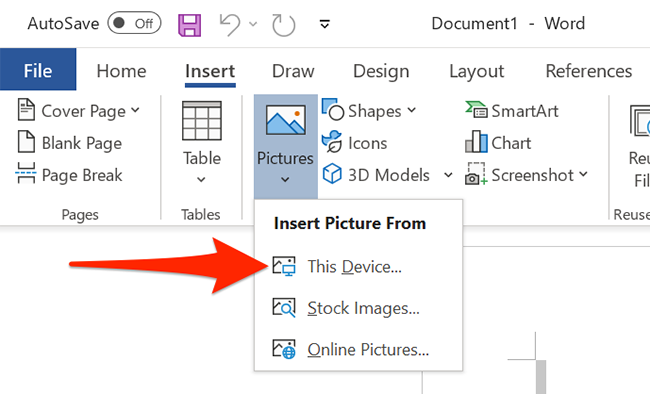
Task: Click the Shapes icon
Action: 332,109
